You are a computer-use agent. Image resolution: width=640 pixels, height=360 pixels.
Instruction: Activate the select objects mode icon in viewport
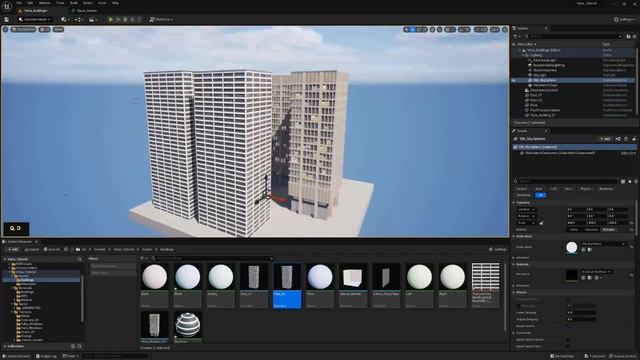click(406, 29)
